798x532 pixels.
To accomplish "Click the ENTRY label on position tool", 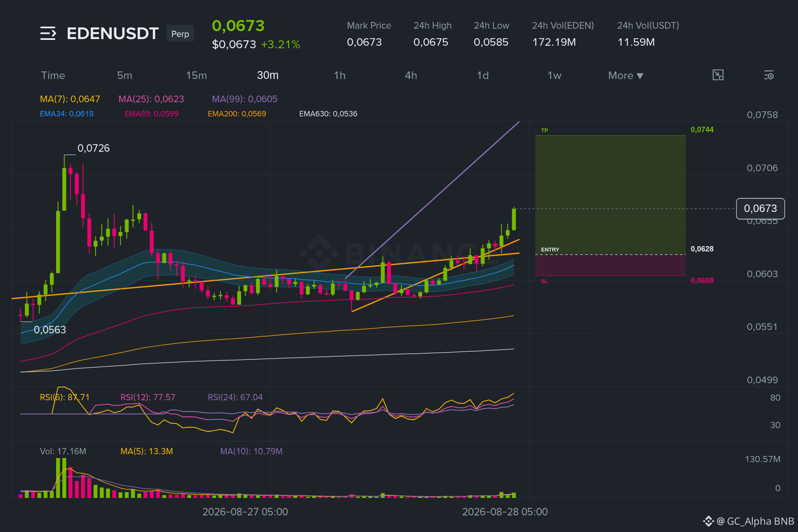I will 550,250.
